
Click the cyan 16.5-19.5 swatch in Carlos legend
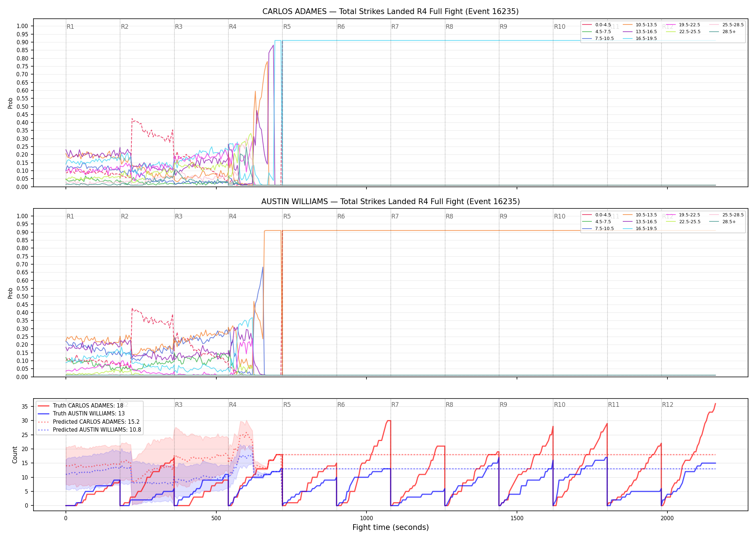(627, 39)
